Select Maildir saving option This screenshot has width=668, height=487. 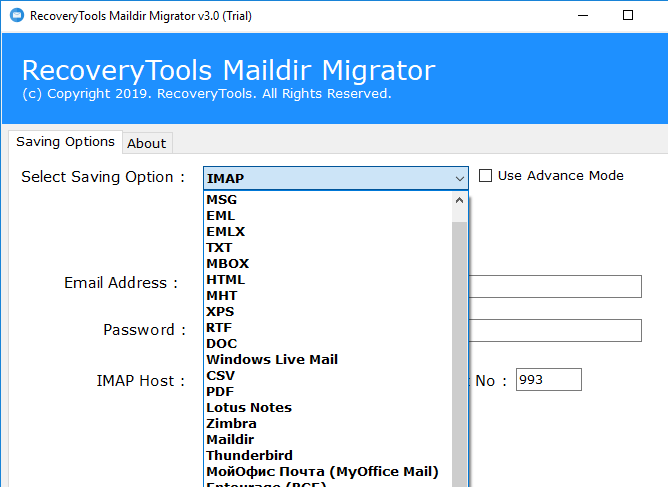[328, 439]
